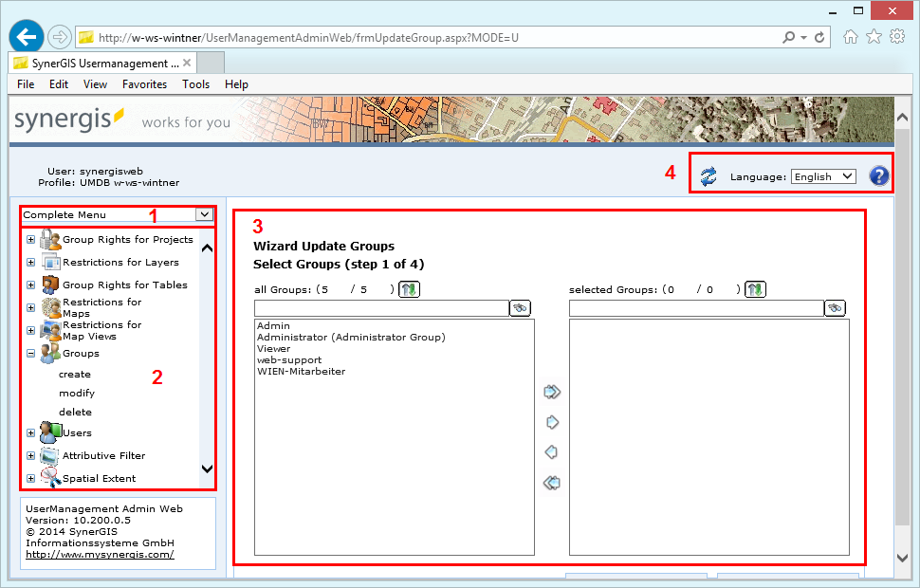Move all groups right with the double-arrow icon
Image resolution: width=920 pixels, height=588 pixels.
[552, 391]
